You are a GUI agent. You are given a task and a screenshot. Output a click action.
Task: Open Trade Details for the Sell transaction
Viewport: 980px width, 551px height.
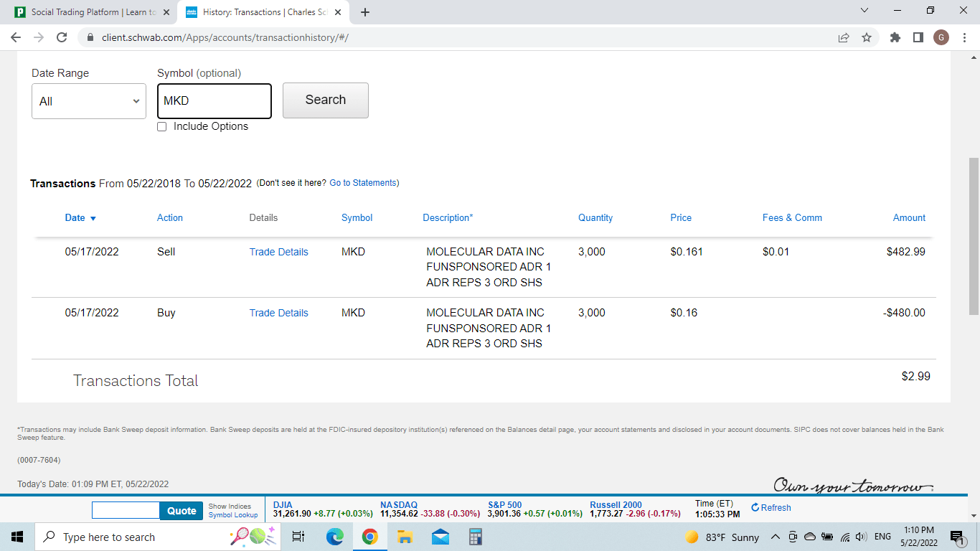[279, 252]
